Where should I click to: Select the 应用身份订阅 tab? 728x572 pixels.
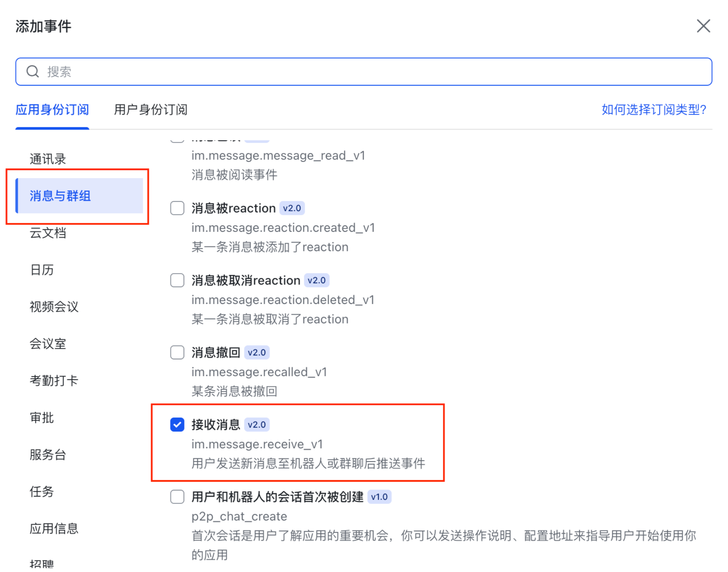pos(52,110)
